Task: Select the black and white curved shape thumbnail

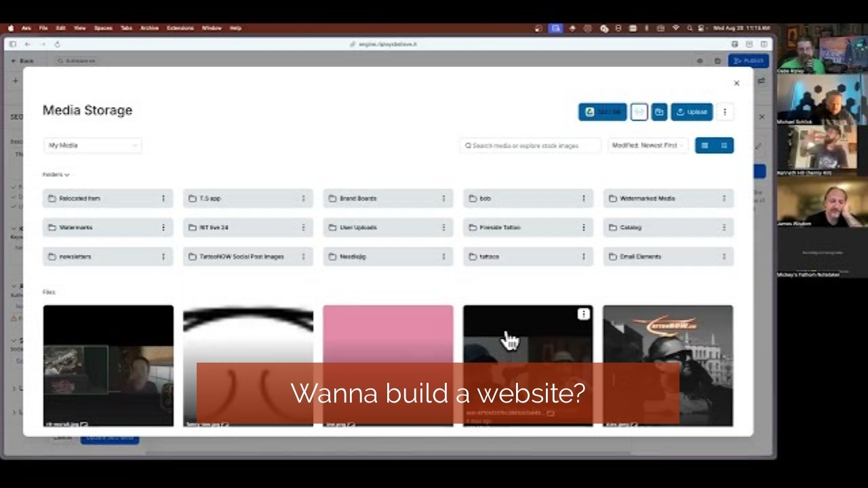Action: coord(248,365)
